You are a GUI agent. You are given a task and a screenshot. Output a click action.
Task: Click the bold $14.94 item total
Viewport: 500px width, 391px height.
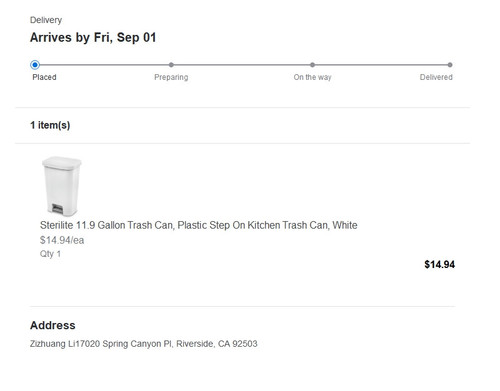[439, 265]
